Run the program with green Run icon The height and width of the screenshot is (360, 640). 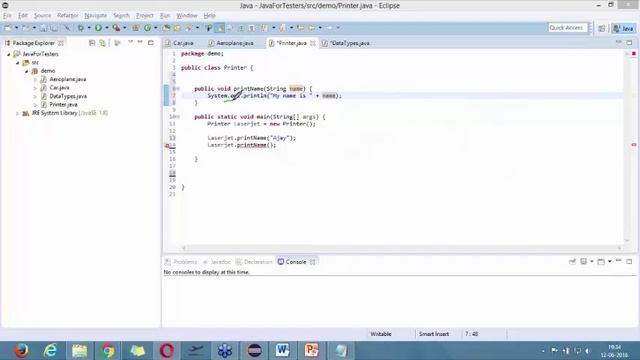[98, 28]
